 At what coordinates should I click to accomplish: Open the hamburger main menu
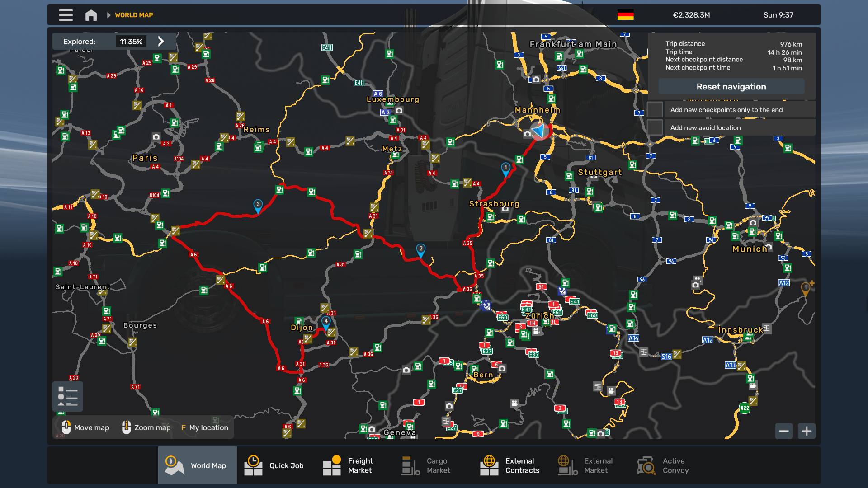click(x=66, y=15)
